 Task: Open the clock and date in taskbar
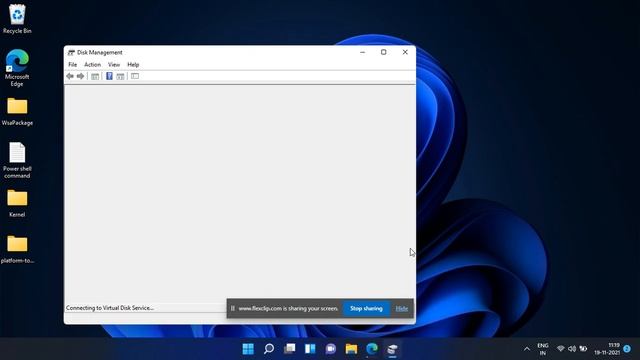tap(607, 349)
